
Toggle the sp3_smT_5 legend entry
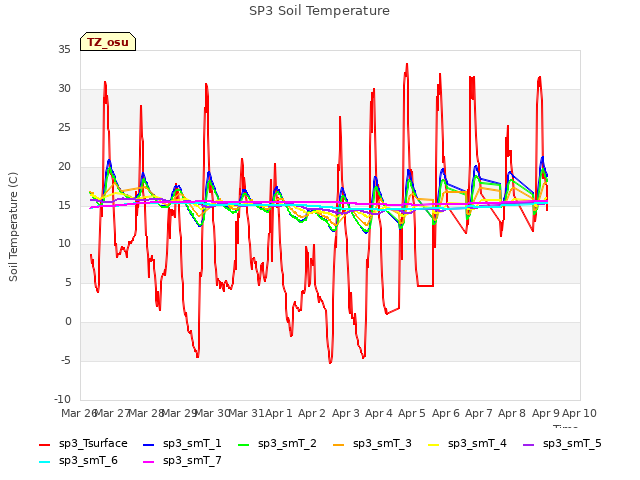[562, 444]
